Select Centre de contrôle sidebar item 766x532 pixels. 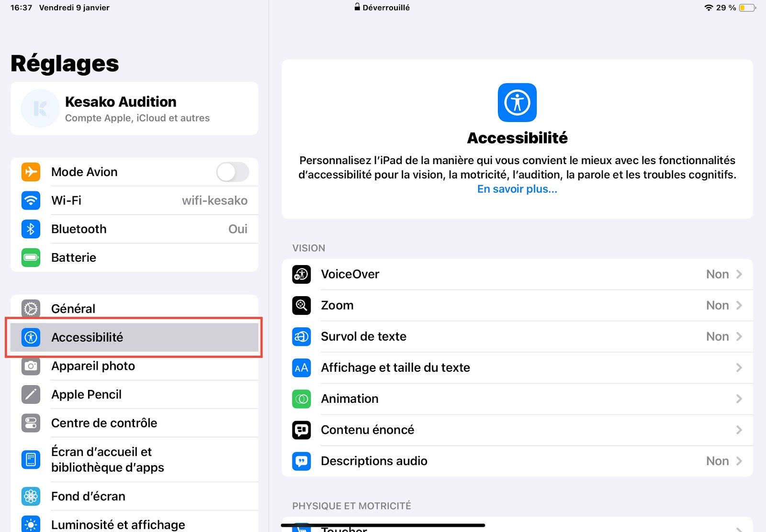(x=135, y=423)
